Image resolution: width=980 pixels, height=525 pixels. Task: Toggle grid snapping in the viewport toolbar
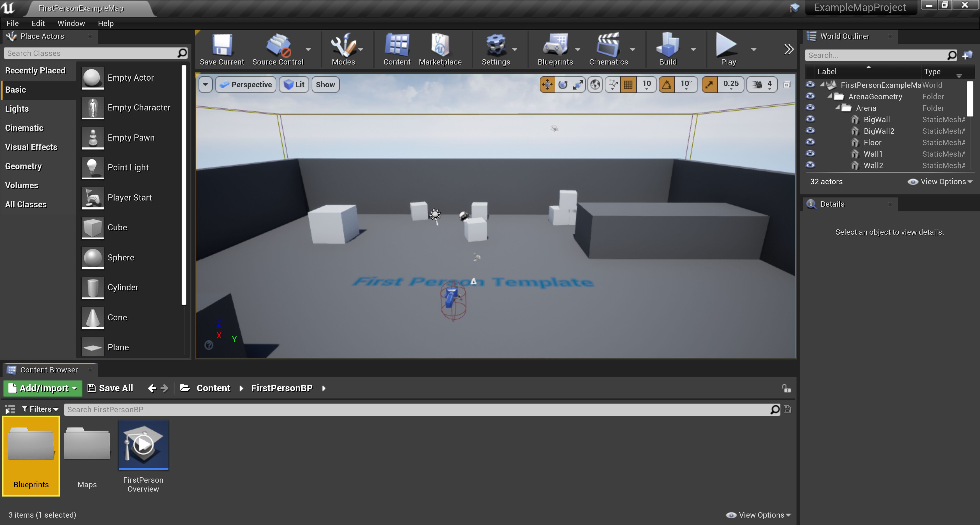coord(628,84)
